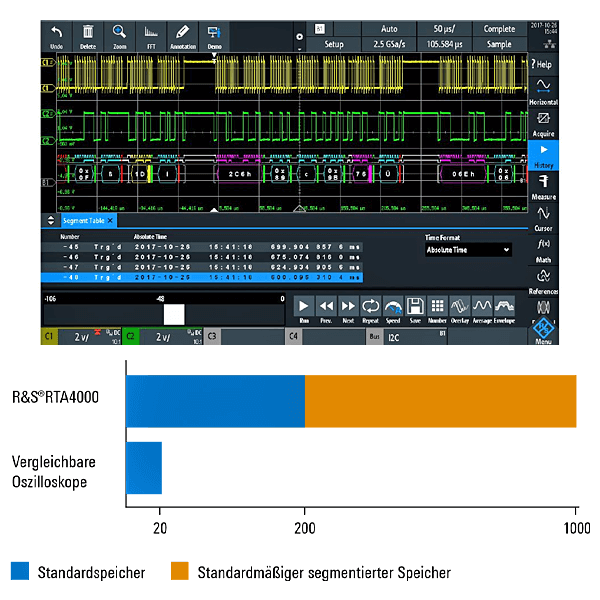The width and height of the screenshot is (600, 600).
Task: Click the R&S RTA4000 chart label
Action: point(55,397)
